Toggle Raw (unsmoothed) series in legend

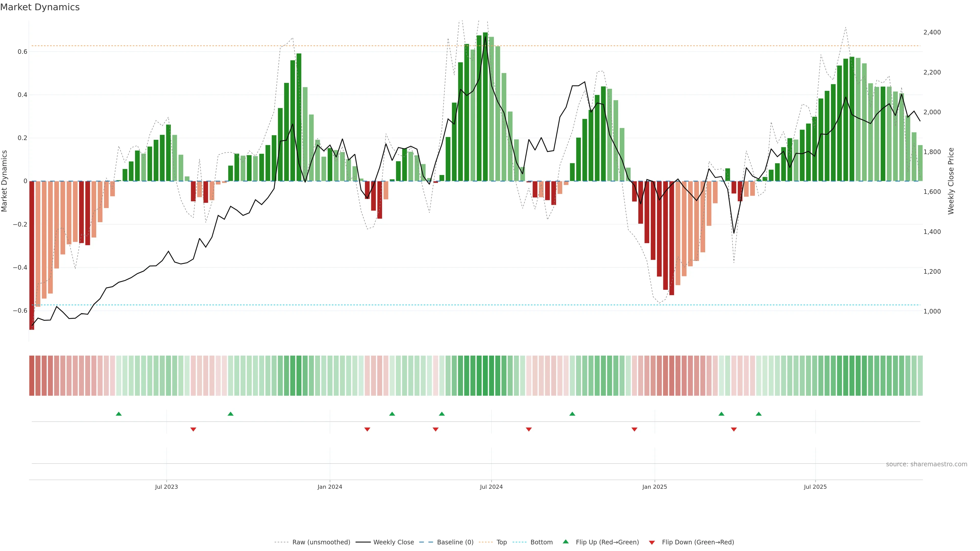(x=321, y=542)
